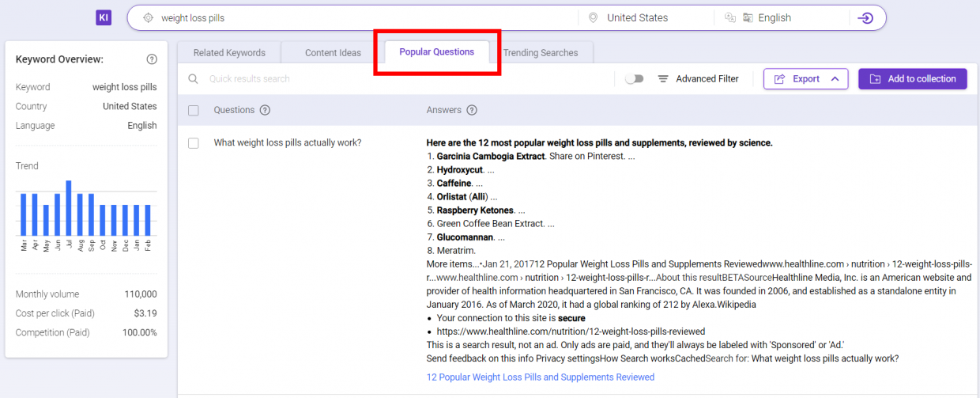Image resolution: width=980 pixels, height=398 pixels.
Task: Toggle the Advanced Filter switch
Action: click(x=634, y=79)
